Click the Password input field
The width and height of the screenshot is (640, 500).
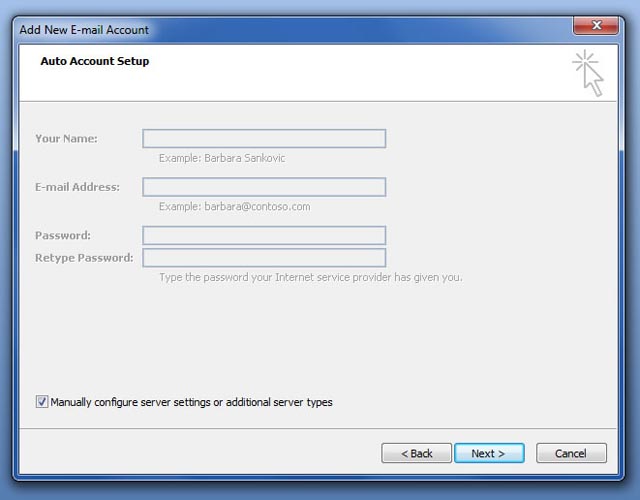264,235
